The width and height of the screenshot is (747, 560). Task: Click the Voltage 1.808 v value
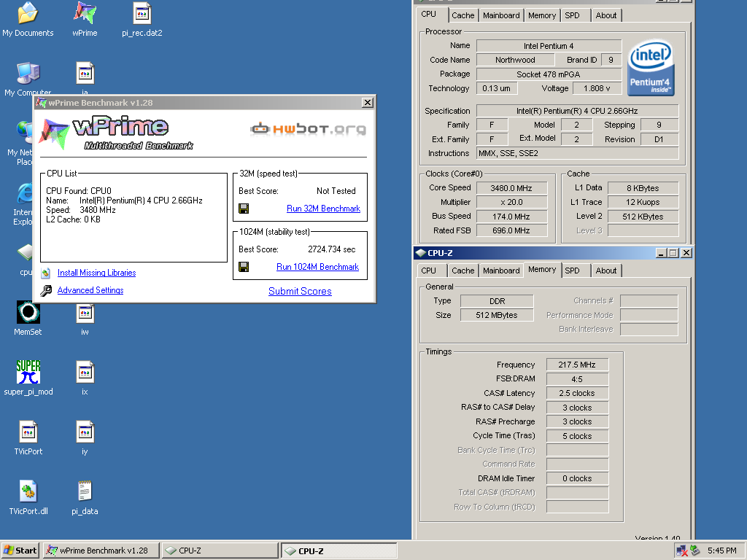pyautogui.click(x=597, y=88)
